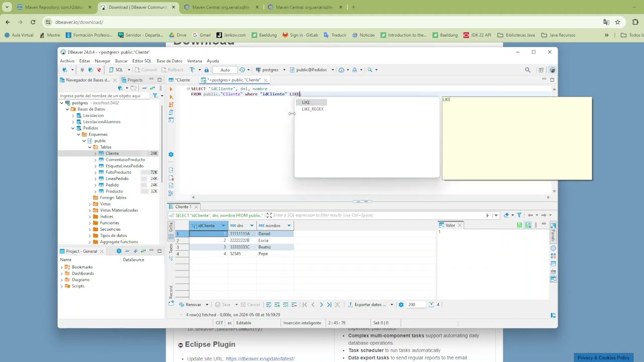
Task: Open a new SQL script with SQL button
Action: 116,70
